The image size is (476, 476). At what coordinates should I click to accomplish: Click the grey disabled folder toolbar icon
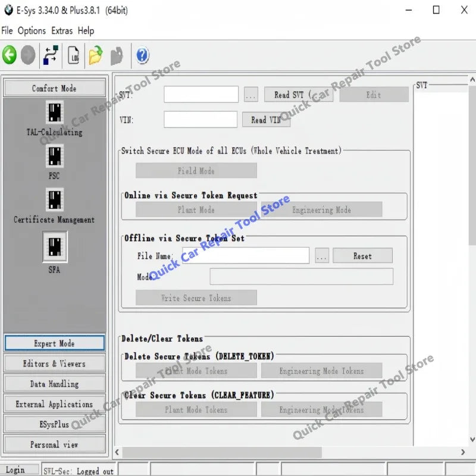(117, 56)
